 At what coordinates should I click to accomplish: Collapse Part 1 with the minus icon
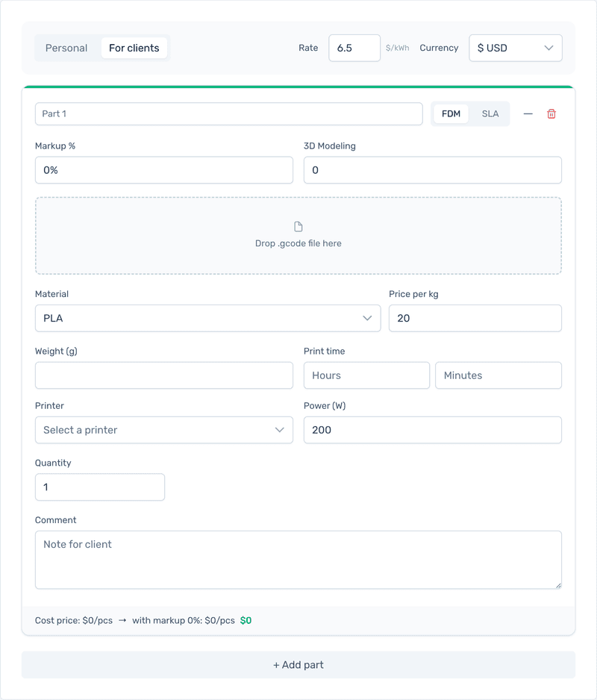coord(528,113)
